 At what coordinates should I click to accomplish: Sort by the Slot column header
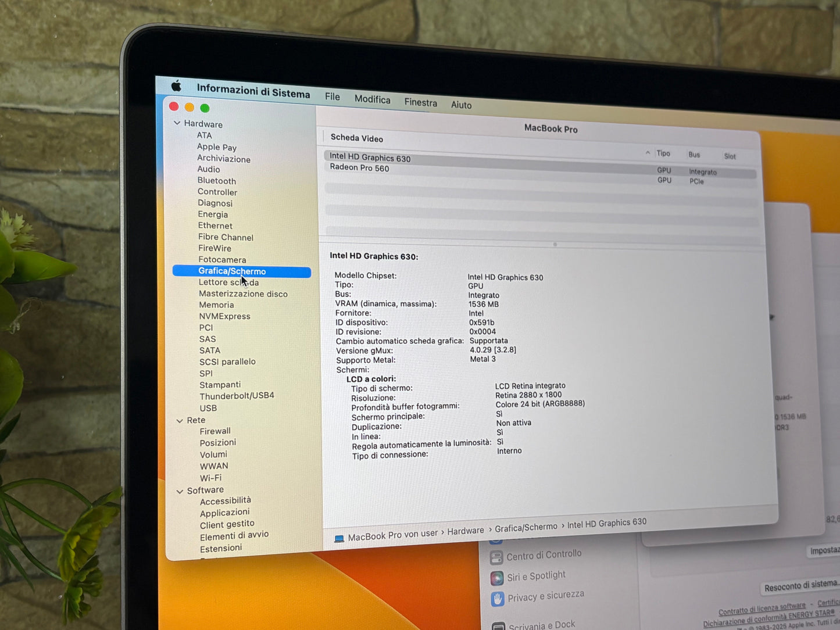pyautogui.click(x=730, y=156)
